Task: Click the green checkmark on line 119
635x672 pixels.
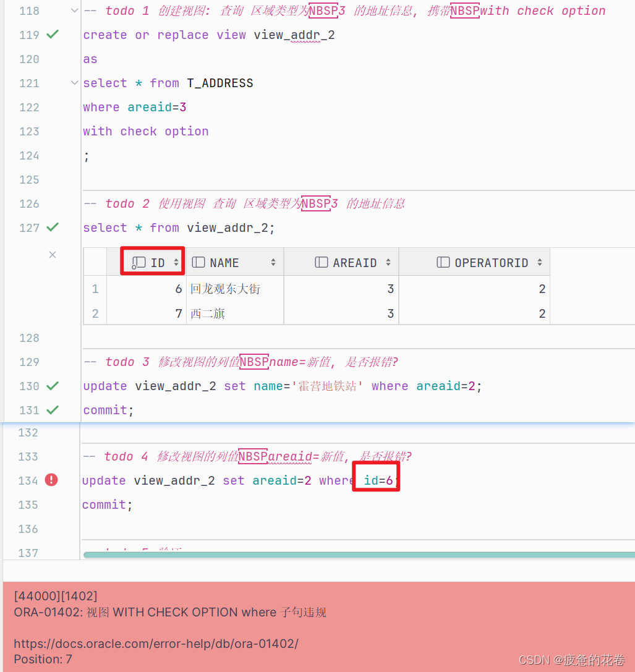Action: click(x=53, y=34)
